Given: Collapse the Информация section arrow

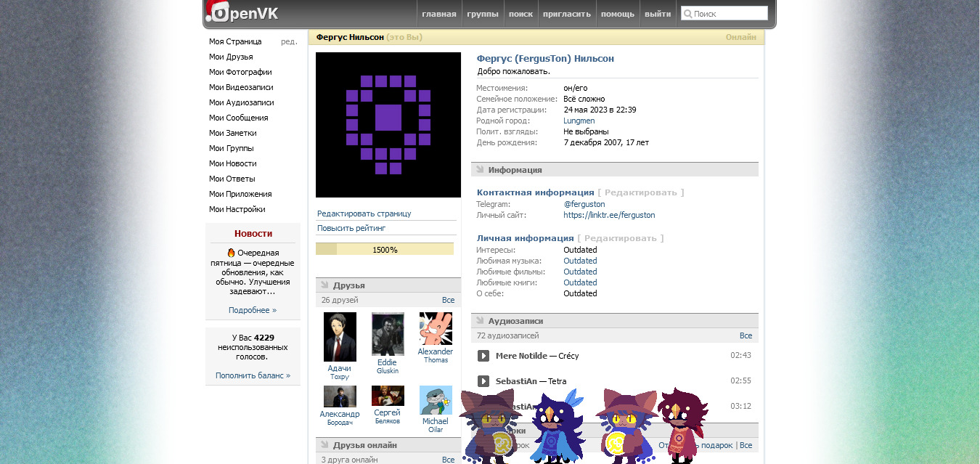Looking at the screenshot, I should pyautogui.click(x=480, y=170).
